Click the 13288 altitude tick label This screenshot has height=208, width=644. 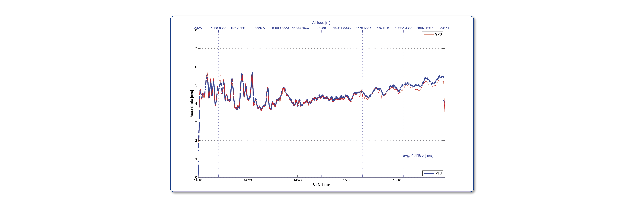321,28
